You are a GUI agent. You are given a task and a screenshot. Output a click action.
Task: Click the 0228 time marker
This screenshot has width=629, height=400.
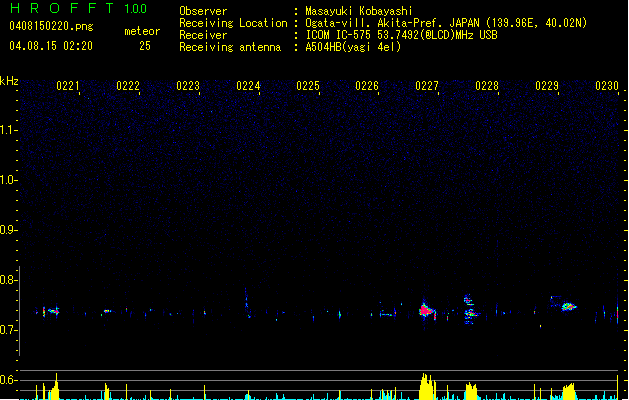[487, 86]
